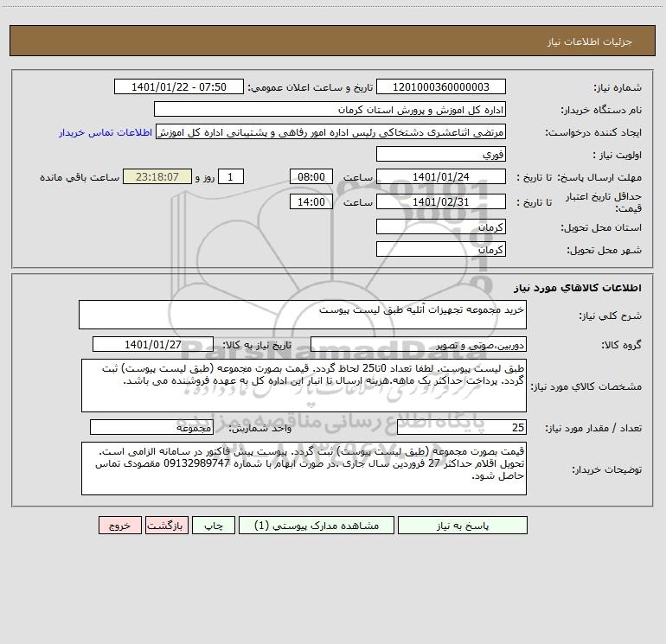Click the label حداقل تاریخ اعتبار قیمت

click(603, 202)
